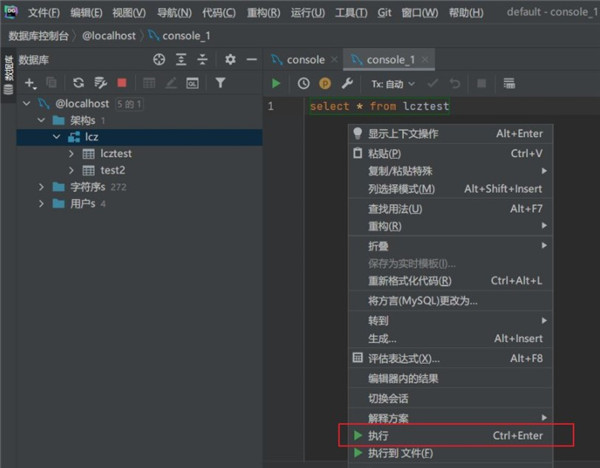Run the query with green Execute icon
Viewport: 600px width, 468px height.
(276, 83)
